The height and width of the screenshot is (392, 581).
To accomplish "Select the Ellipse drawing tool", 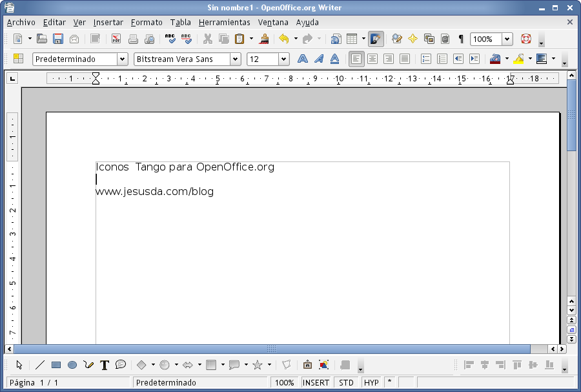I will (72, 365).
